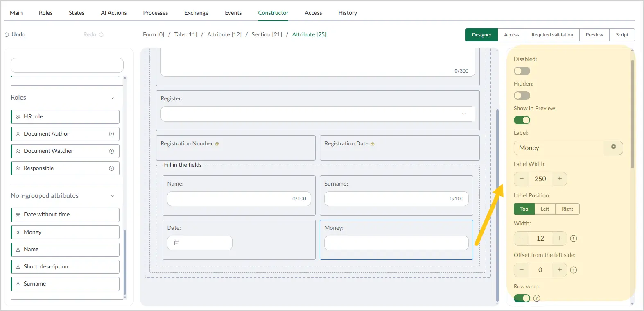Click the Redo arrow icon
This screenshot has height=311, width=644.
(101, 35)
